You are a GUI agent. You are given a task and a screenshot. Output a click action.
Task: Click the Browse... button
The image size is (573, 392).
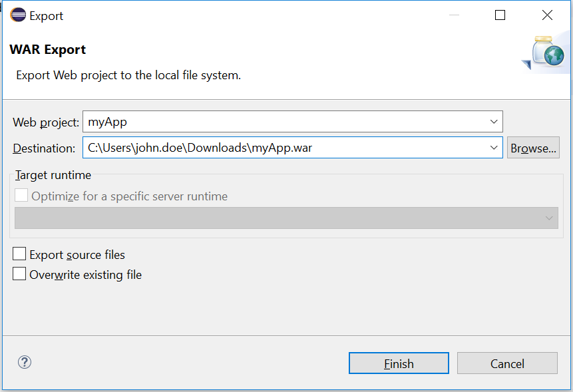533,148
